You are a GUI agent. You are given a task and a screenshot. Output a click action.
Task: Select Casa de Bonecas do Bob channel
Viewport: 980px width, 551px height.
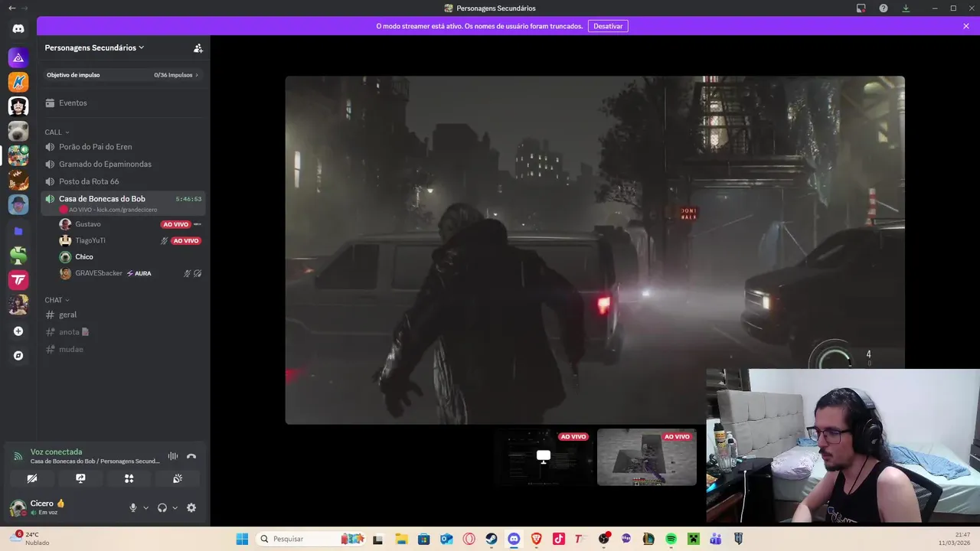123,203
